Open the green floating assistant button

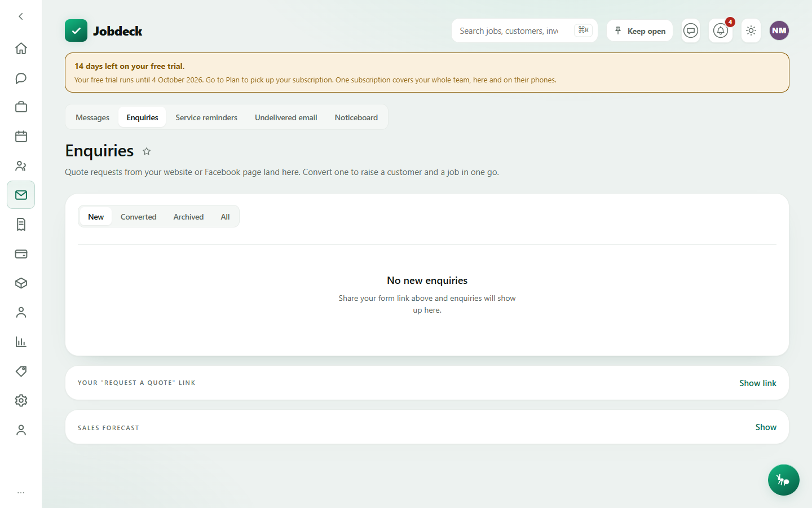783,480
